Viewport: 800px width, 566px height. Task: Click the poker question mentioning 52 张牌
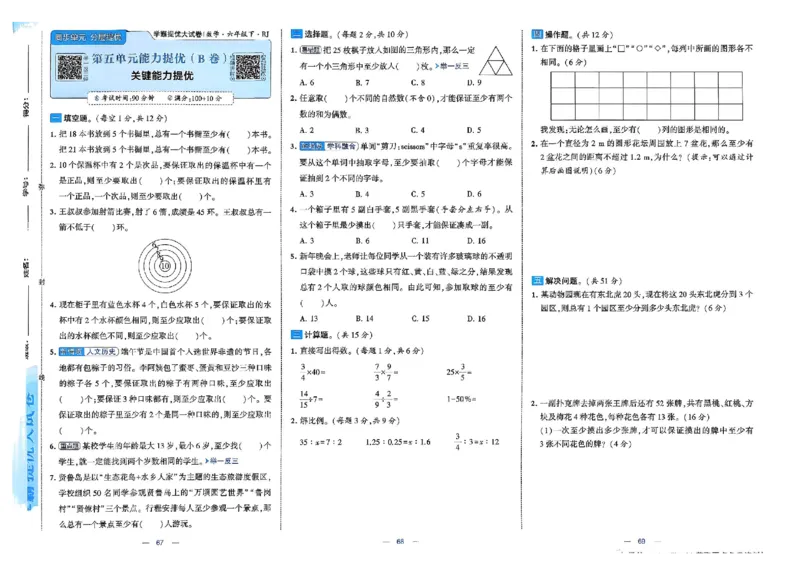(x=642, y=410)
